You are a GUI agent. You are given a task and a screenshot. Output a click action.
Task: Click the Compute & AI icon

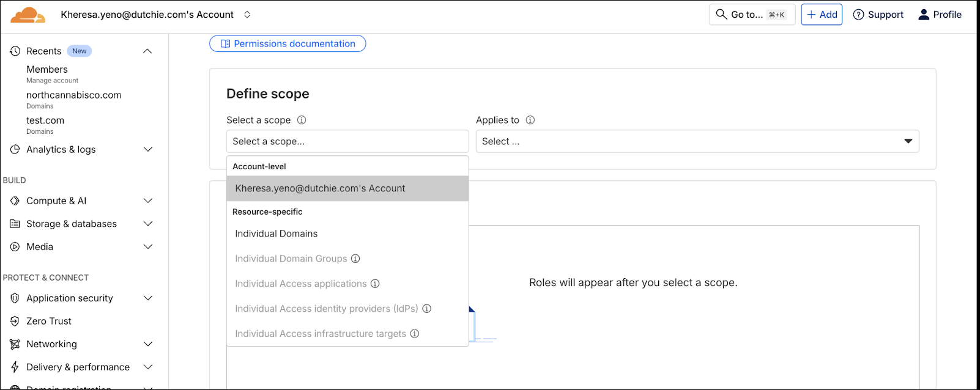point(15,201)
